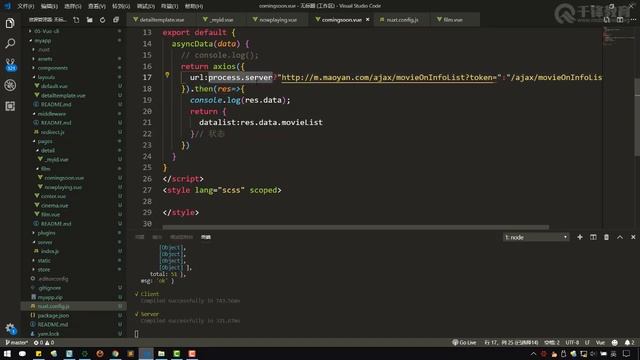The width and height of the screenshot is (640, 360).
Task: Kill terminal with trash icon
Action: coord(607,237)
